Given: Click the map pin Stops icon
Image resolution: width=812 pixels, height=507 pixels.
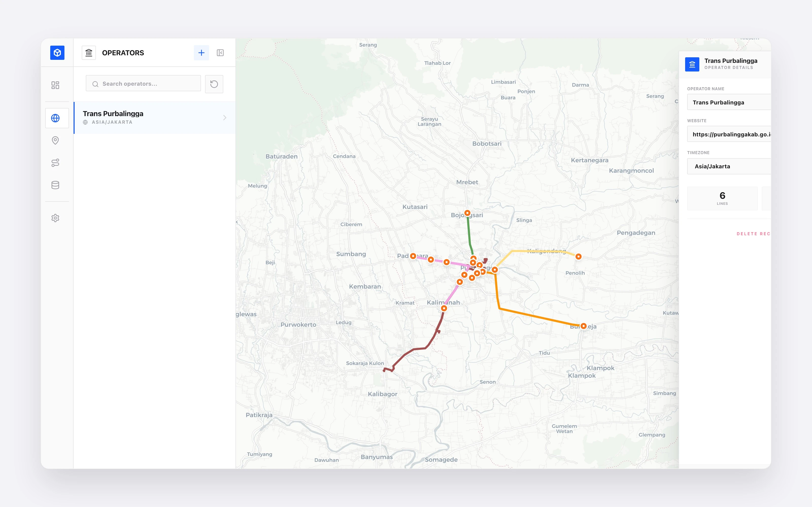Looking at the screenshot, I should pyautogui.click(x=55, y=140).
